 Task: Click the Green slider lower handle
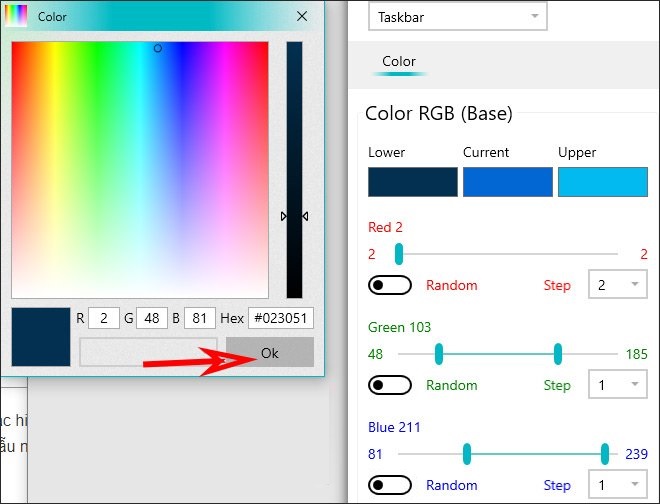[439, 353]
